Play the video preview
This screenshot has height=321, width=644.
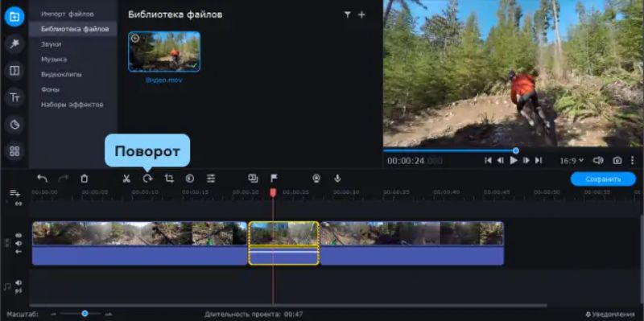[514, 161]
